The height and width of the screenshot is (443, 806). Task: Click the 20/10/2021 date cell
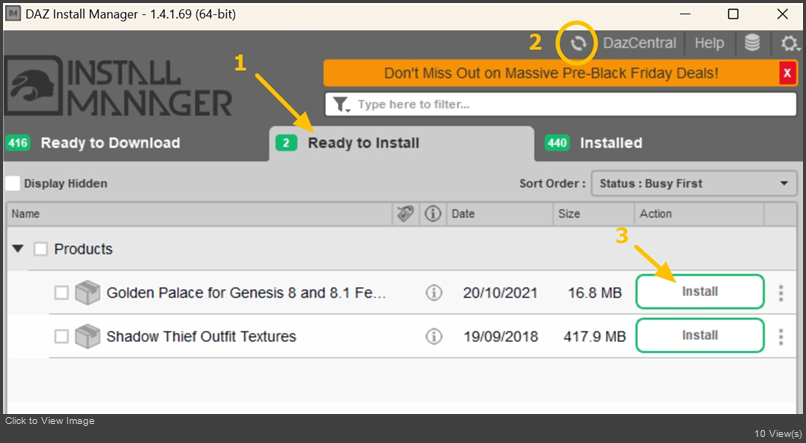click(500, 293)
